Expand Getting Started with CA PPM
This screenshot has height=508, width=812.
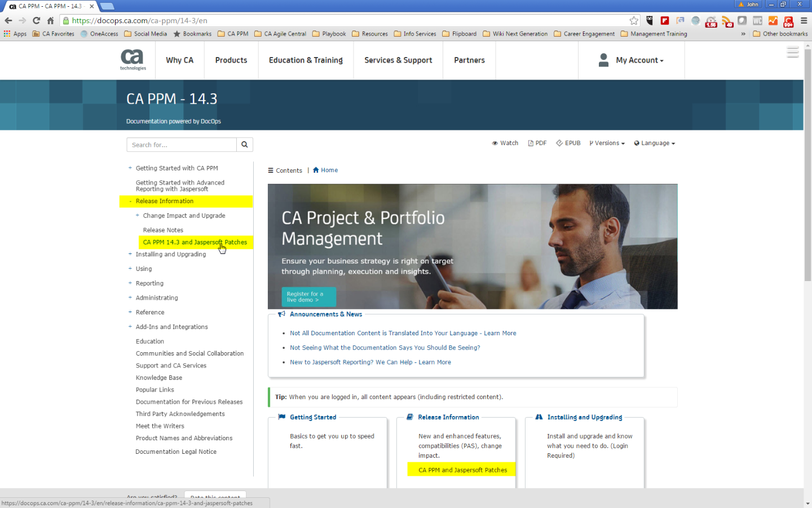coord(130,168)
